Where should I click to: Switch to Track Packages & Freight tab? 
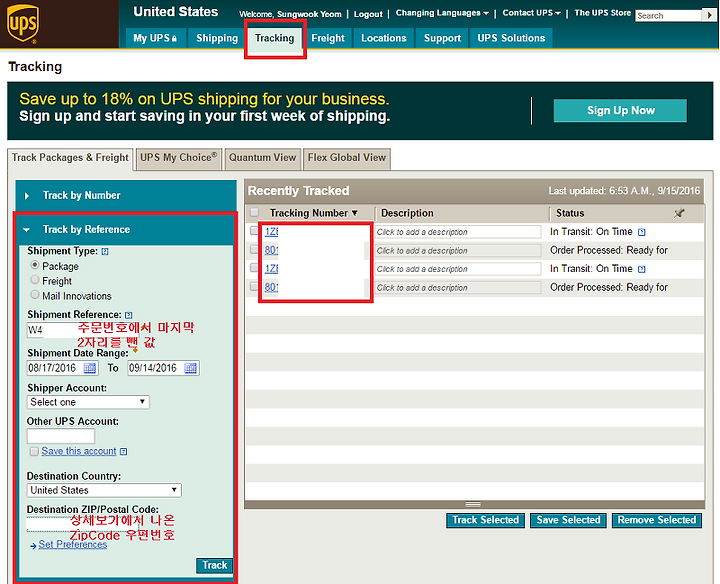(x=70, y=158)
